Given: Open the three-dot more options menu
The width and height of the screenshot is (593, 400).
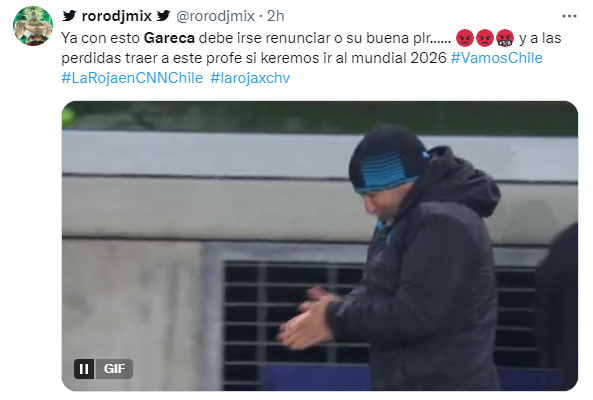Looking at the screenshot, I should coord(569,16).
